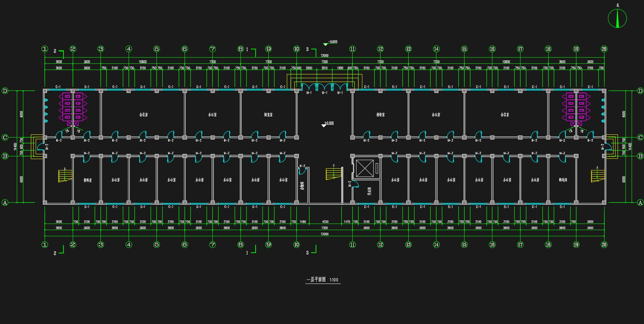Select the M-2 door beside the elevator
The height and width of the screenshot is (324, 644).
pos(355,184)
